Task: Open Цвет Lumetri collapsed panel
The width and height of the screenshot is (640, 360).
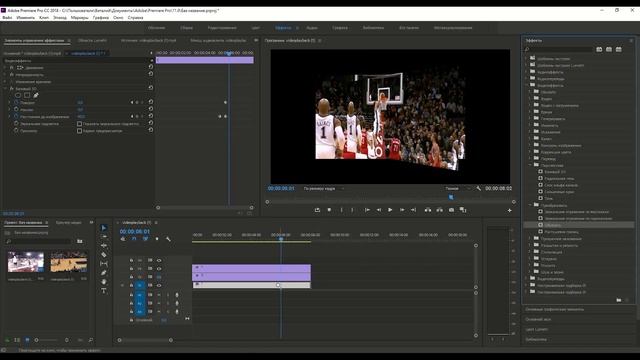Action: [537, 329]
